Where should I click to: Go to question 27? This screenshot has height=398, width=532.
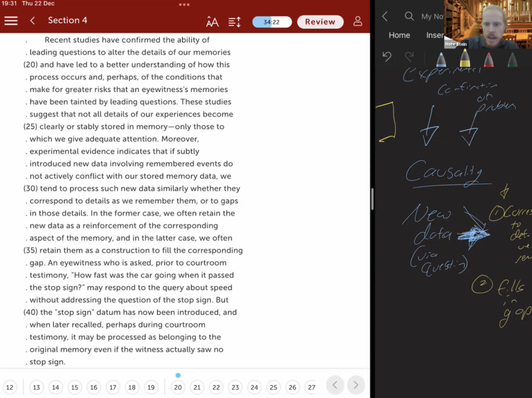[311, 387]
